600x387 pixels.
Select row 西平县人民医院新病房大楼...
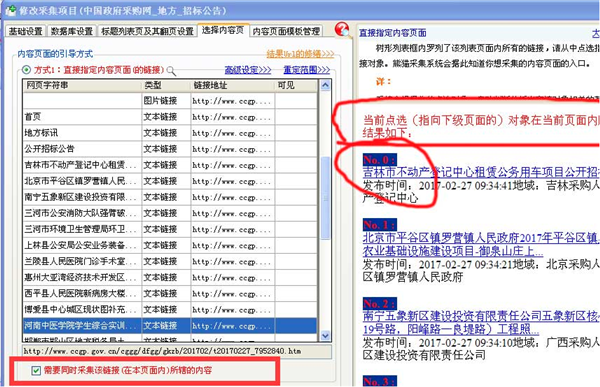[170, 294]
